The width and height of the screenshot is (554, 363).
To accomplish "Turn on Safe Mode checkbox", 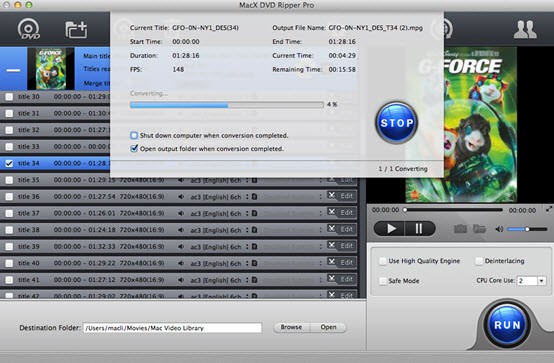I will pyautogui.click(x=383, y=281).
